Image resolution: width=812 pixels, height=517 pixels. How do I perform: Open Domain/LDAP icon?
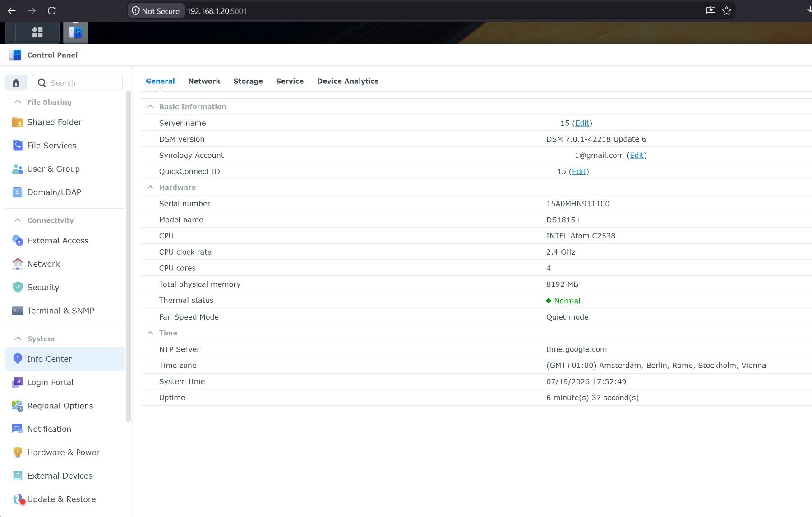(x=18, y=192)
